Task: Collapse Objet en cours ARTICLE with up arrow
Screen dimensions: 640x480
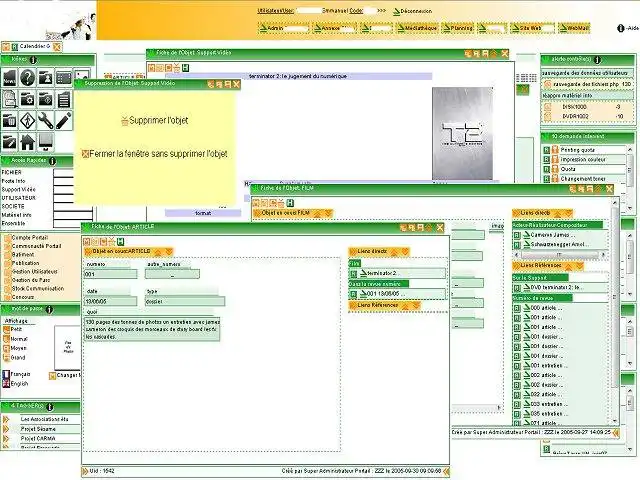Action: click(x=158, y=252)
